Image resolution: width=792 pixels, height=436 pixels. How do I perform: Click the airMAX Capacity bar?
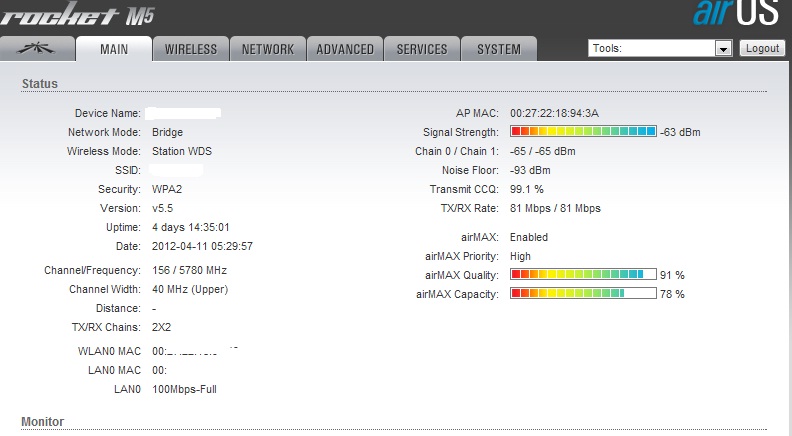click(583, 293)
